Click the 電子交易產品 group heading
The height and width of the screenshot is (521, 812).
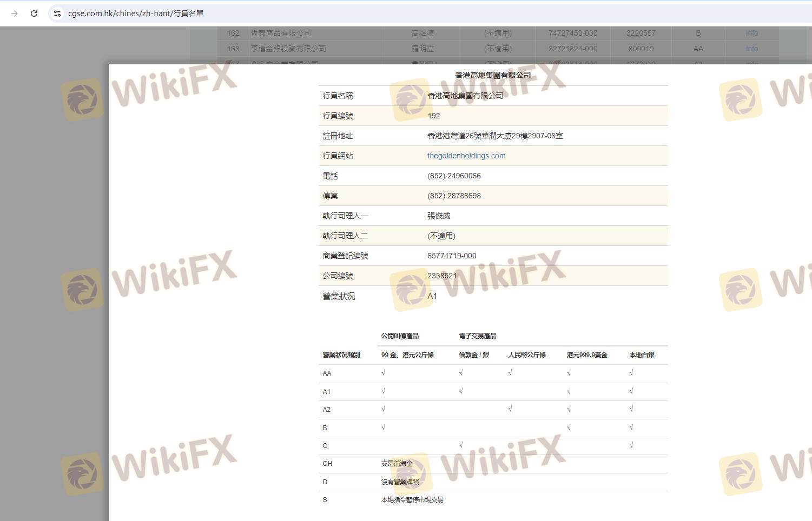coord(478,336)
